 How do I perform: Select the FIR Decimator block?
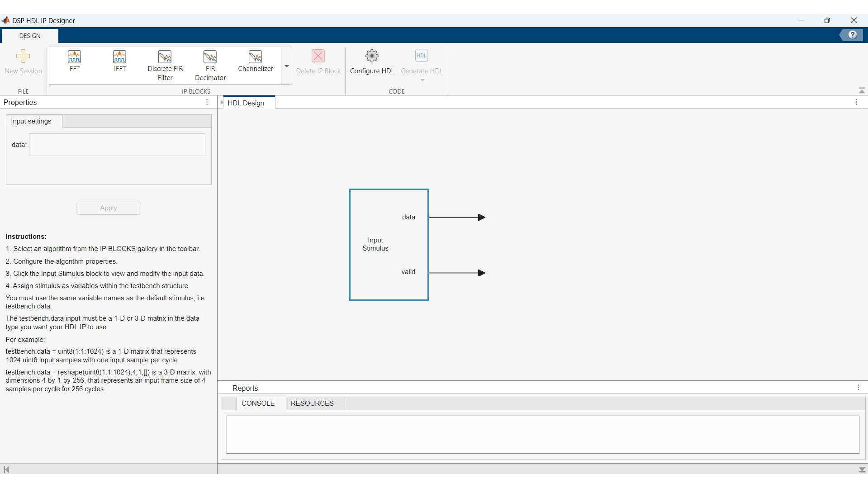210,65
